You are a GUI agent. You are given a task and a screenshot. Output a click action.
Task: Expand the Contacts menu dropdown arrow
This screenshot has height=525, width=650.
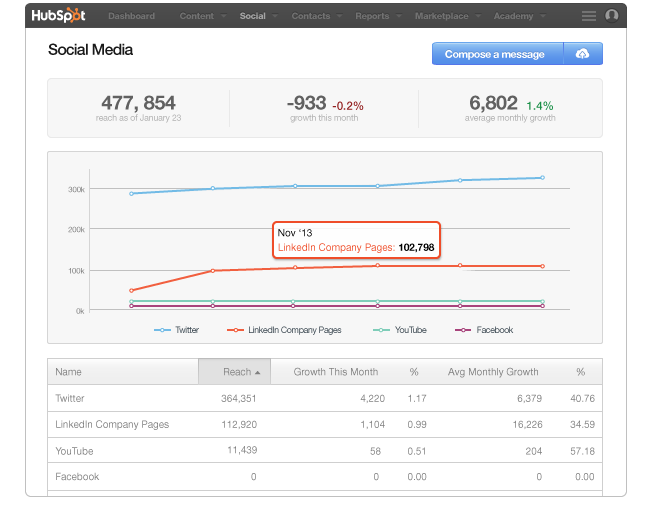[x=339, y=16]
